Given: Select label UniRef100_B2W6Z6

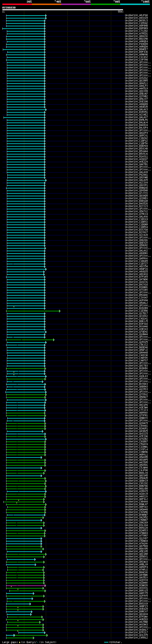Looking at the screenshot, I should click(x=136, y=586).
